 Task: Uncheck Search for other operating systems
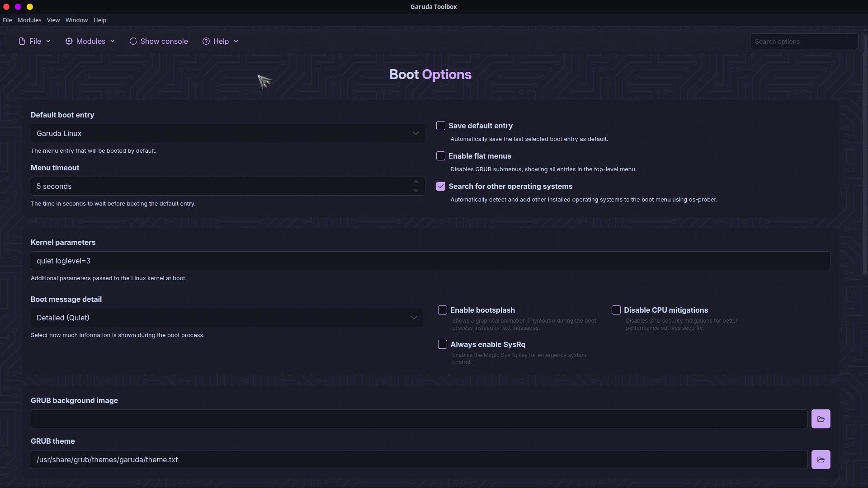441,186
